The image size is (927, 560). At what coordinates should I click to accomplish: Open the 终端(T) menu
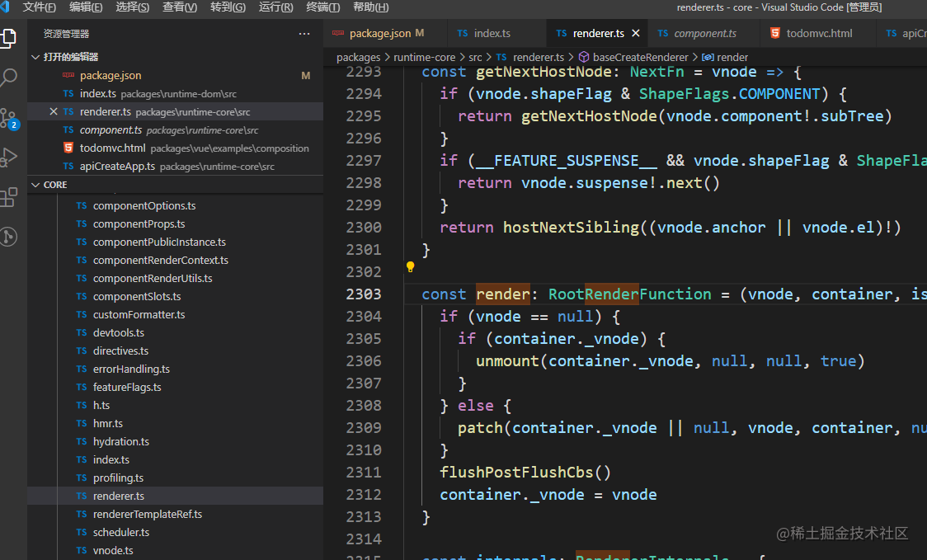click(322, 7)
